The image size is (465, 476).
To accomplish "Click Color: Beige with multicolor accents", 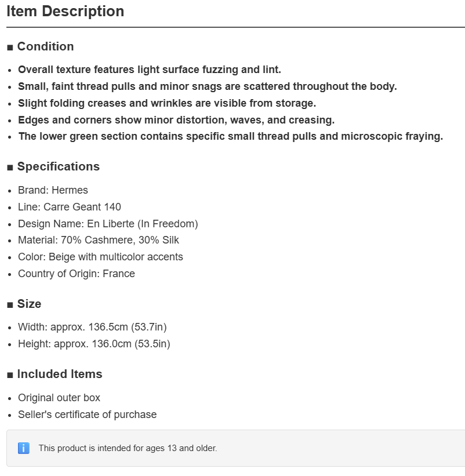I will point(100,257).
